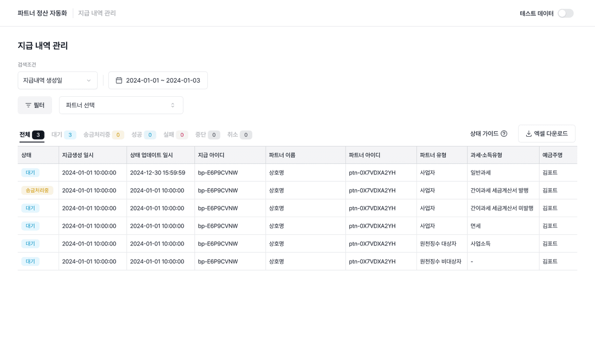Image resolution: width=595 pixels, height=364 pixels.
Task: Select the 중단 tab
Action: (207, 135)
